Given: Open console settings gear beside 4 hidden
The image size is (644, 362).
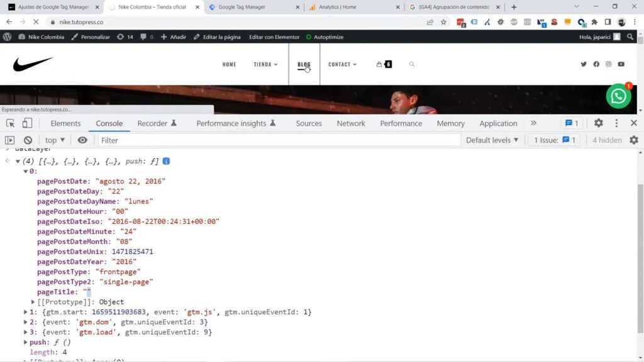Looking at the screenshot, I should 634,140.
